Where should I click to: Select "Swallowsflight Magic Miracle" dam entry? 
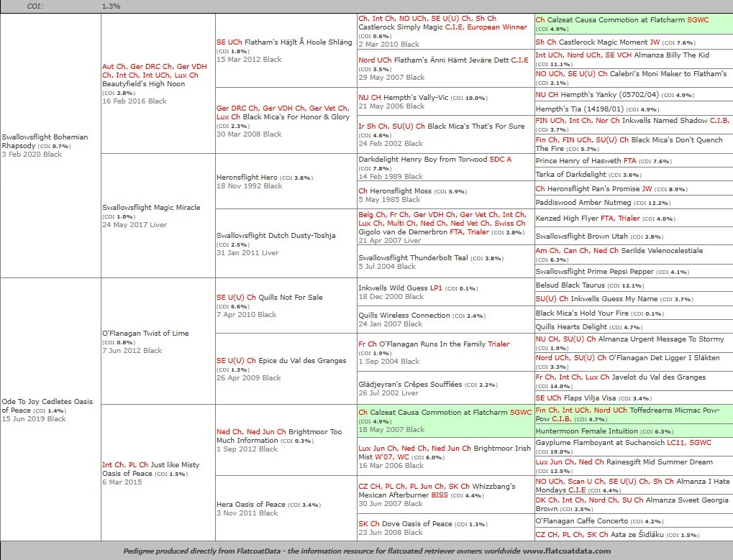pos(151,207)
